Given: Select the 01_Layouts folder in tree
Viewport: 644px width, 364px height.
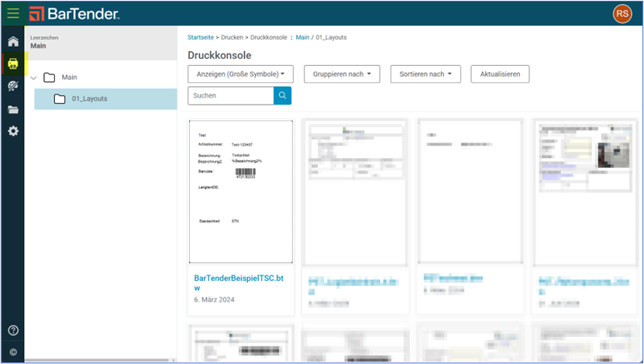Looking at the screenshot, I should pyautogui.click(x=89, y=99).
